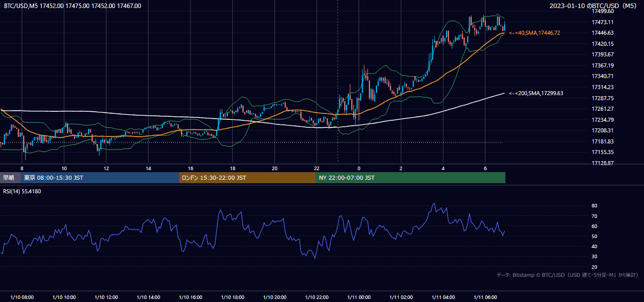
Task: Click the bottom time label 1/10 10:00
Action: point(64,297)
